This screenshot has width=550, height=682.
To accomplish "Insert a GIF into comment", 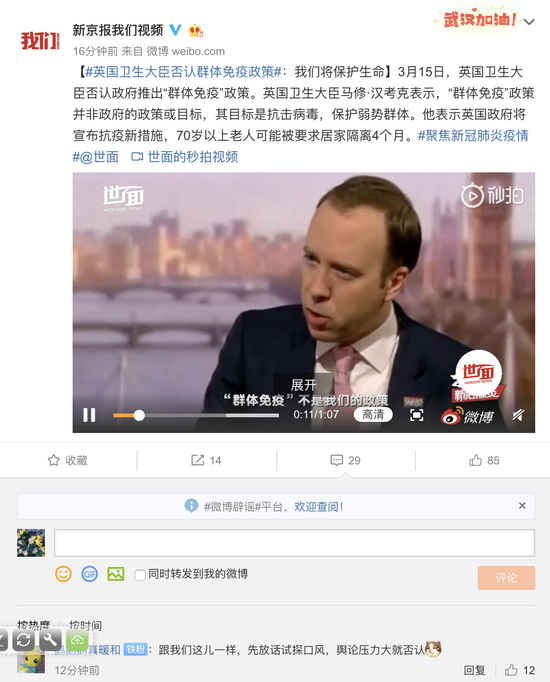I will tap(90, 574).
